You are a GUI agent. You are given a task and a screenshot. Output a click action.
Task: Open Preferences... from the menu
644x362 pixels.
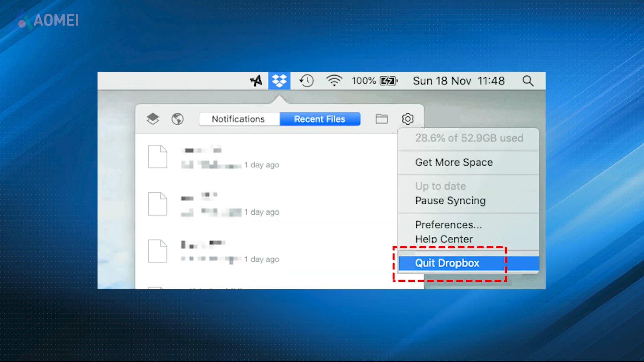pos(469,225)
